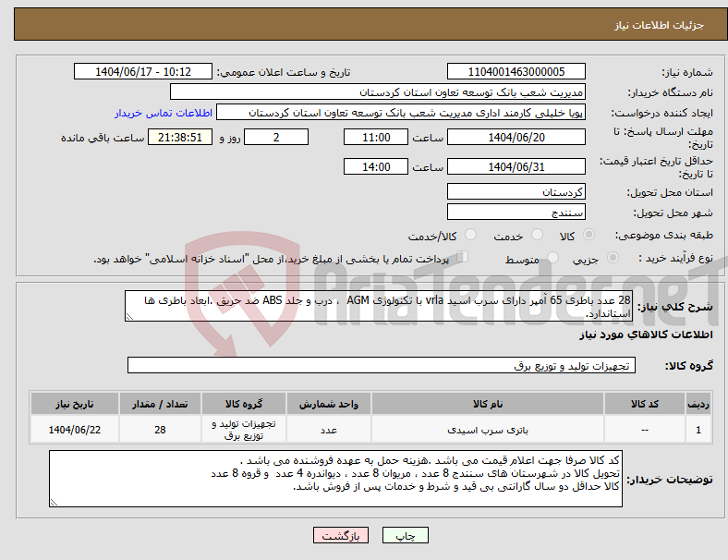Click the delivery city field سنندج

click(x=516, y=212)
